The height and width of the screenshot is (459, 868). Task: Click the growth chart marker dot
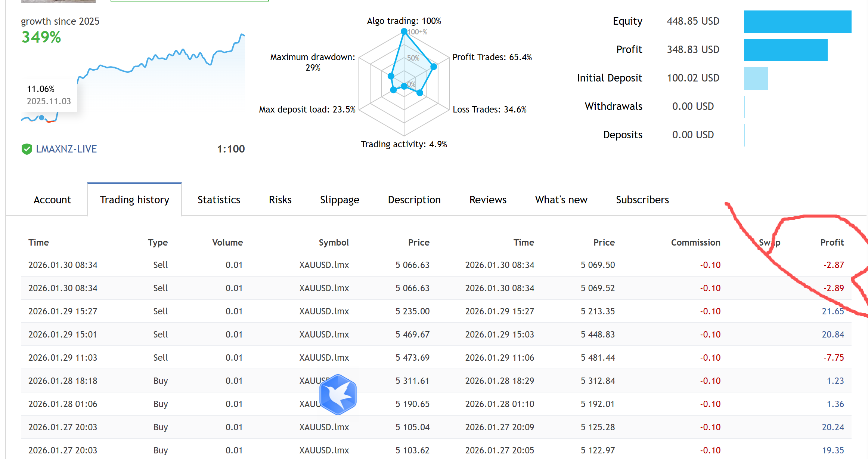pos(42,118)
